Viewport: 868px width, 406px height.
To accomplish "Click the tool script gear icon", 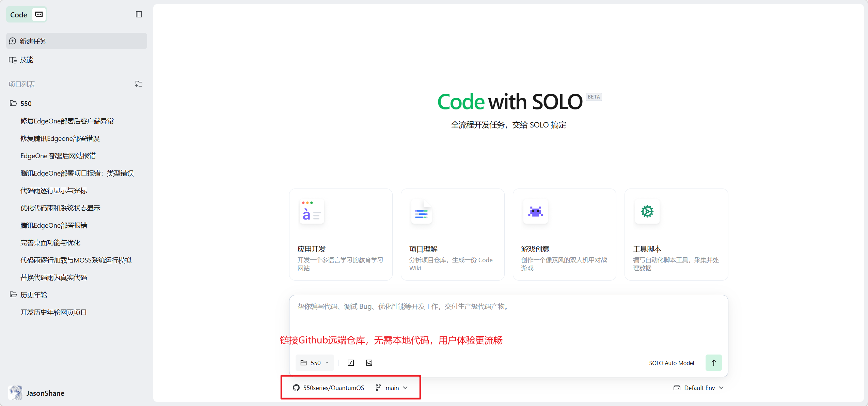I will coord(647,212).
